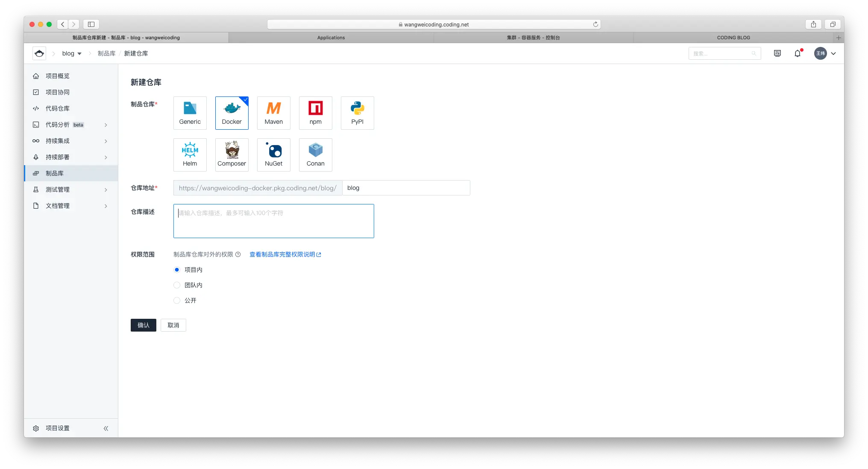The height and width of the screenshot is (469, 868).
Task: Collapse the sidebar with the double-chevron icon
Action: click(x=106, y=428)
